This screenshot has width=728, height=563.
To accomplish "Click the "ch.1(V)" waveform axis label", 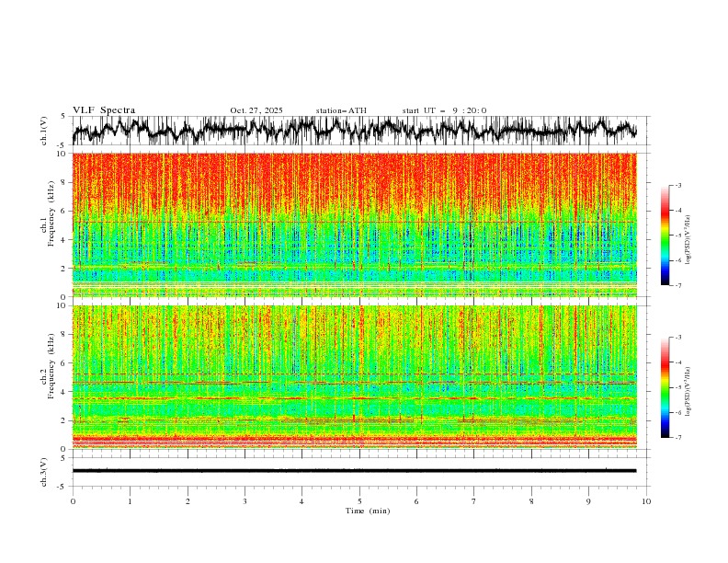I will 44,131.
